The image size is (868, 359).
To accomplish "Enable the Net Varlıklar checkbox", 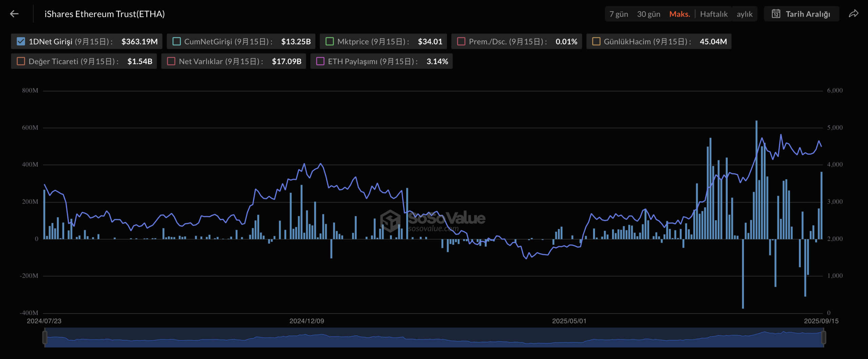I will [x=171, y=61].
